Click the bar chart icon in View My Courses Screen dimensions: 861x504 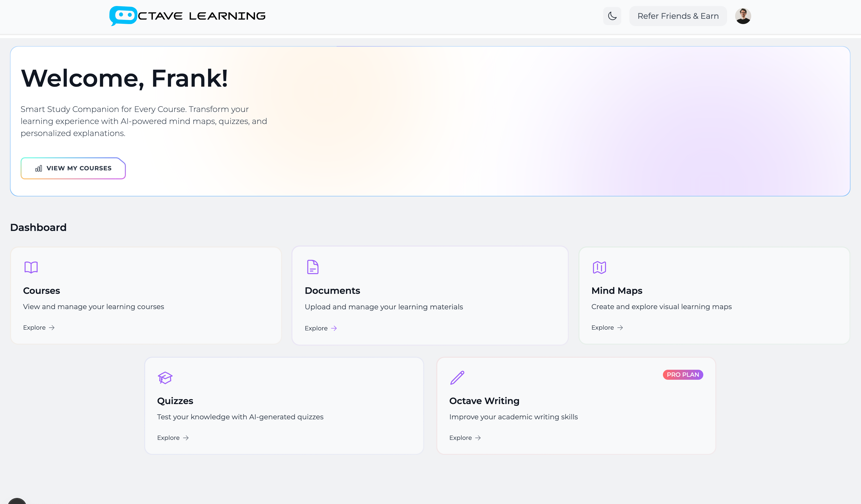click(39, 168)
